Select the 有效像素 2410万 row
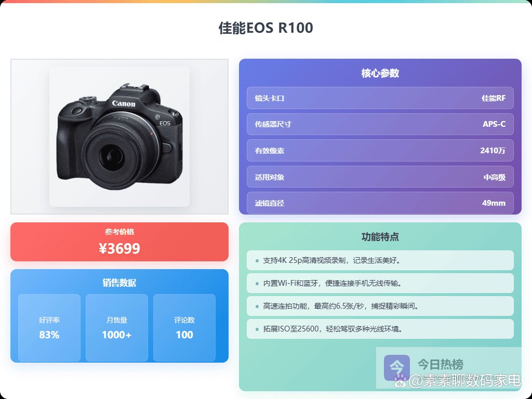 pyautogui.click(x=380, y=150)
